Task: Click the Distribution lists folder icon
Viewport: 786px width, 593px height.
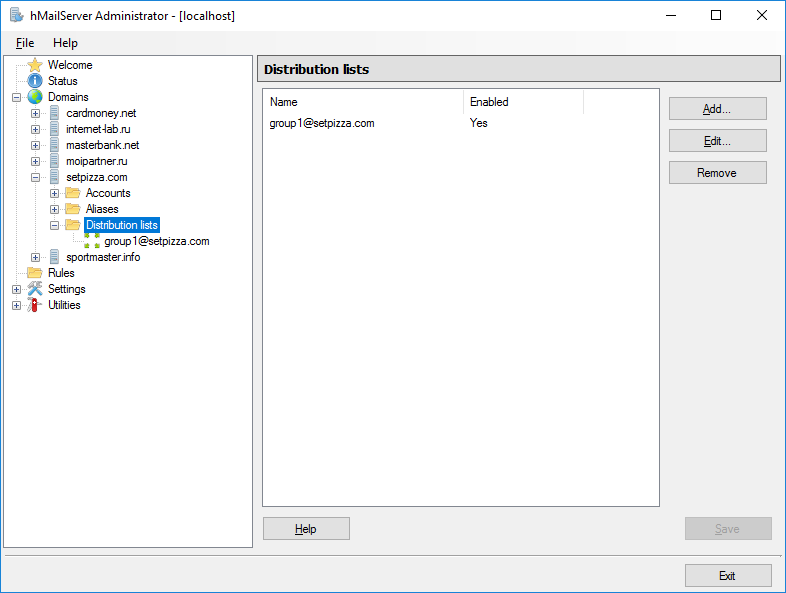Action: [73, 225]
